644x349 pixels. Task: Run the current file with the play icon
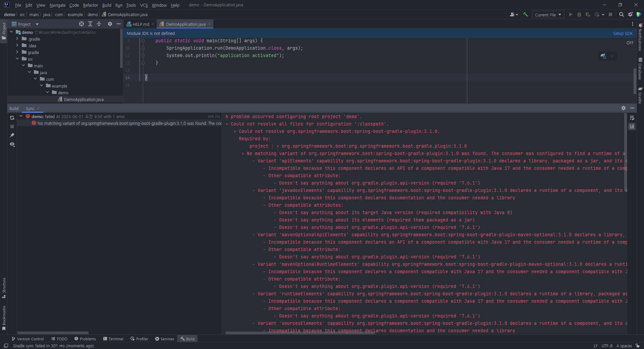click(x=570, y=14)
